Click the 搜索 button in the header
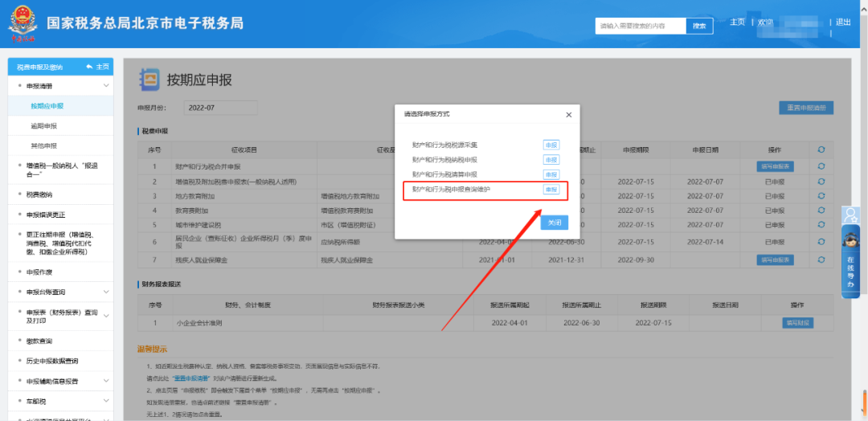Screen dimensions: 868x421 tap(700, 26)
